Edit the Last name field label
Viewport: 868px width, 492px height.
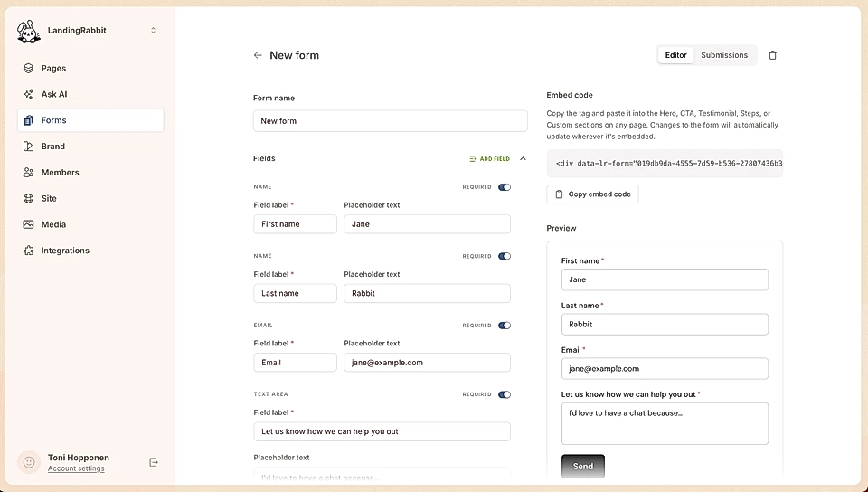tap(295, 293)
